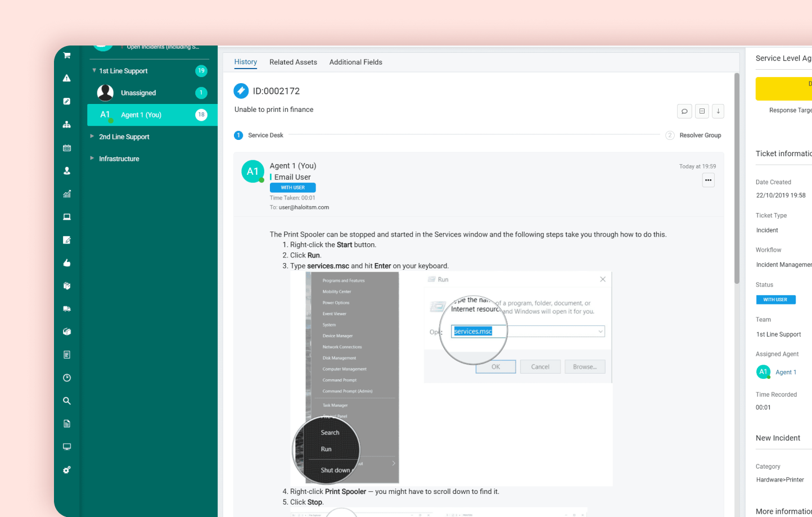Click the Start menu context screenshot image
This screenshot has height=517, width=812.
352,378
